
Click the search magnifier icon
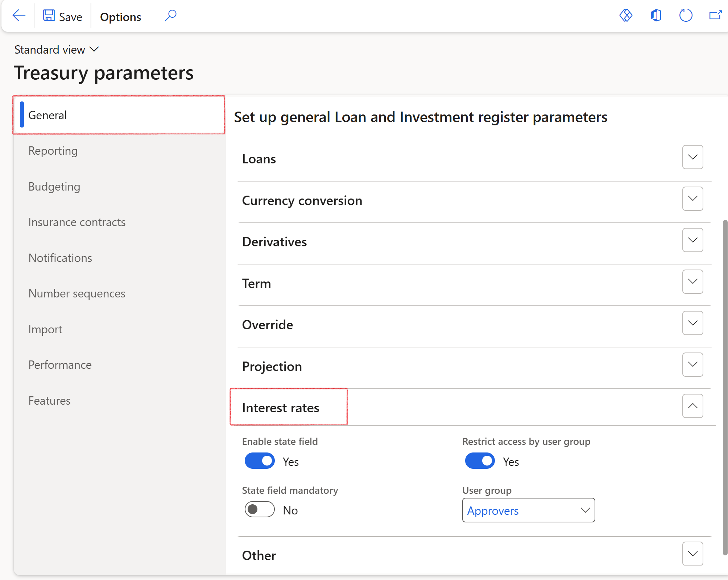pos(170,16)
